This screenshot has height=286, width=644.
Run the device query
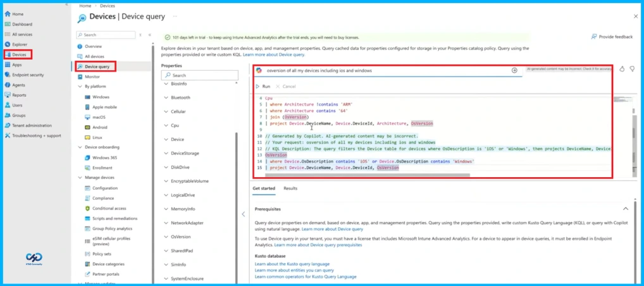click(263, 86)
